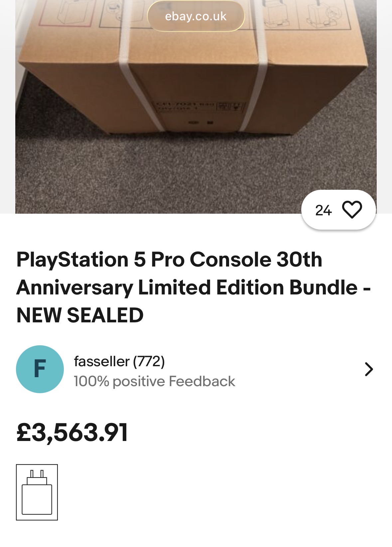Click the £3,563.91 price
This screenshot has height=547, width=392.
[x=72, y=432]
